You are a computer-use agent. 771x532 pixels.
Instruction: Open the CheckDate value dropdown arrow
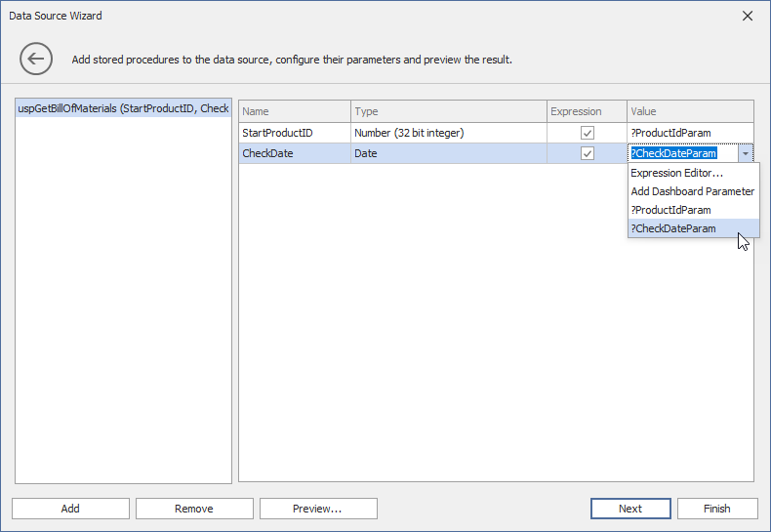pyautogui.click(x=745, y=153)
